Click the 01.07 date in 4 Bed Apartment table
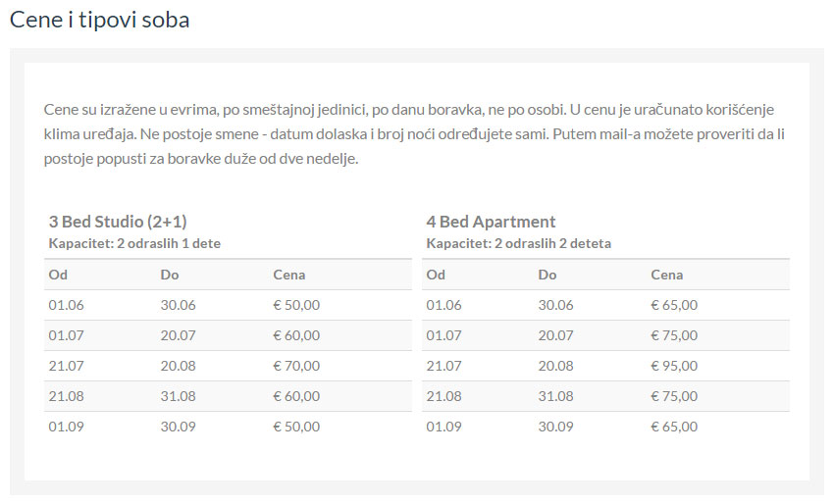The height and width of the screenshot is (504, 834). (443, 335)
